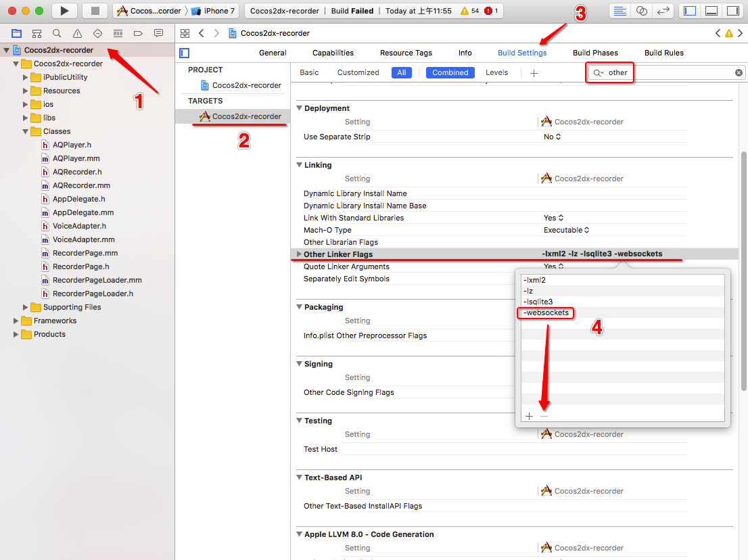Select the Cocos2dx-recorder scheme
748x560 pixels.
(x=149, y=11)
